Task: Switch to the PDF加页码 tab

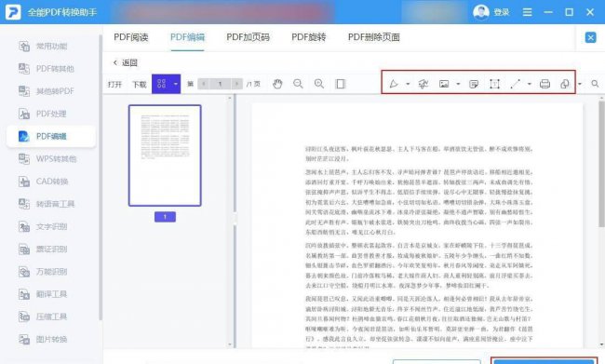Action: click(249, 37)
